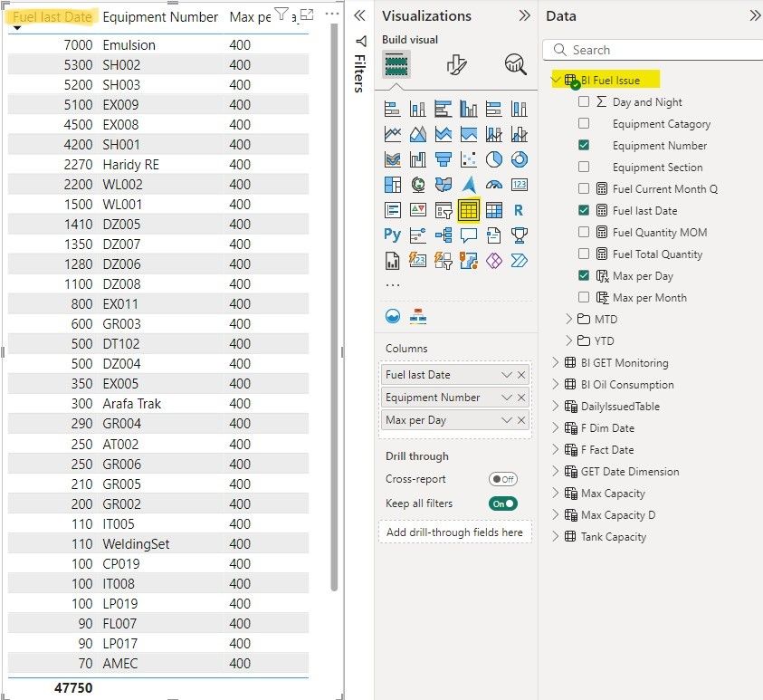Uncheck the Equipment Number field

pyautogui.click(x=584, y=145)
